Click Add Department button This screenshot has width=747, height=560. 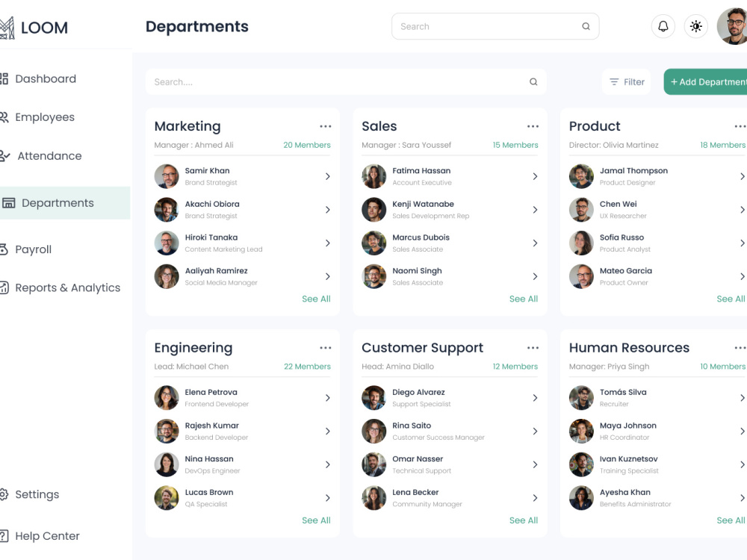click(x=706, y=82)
